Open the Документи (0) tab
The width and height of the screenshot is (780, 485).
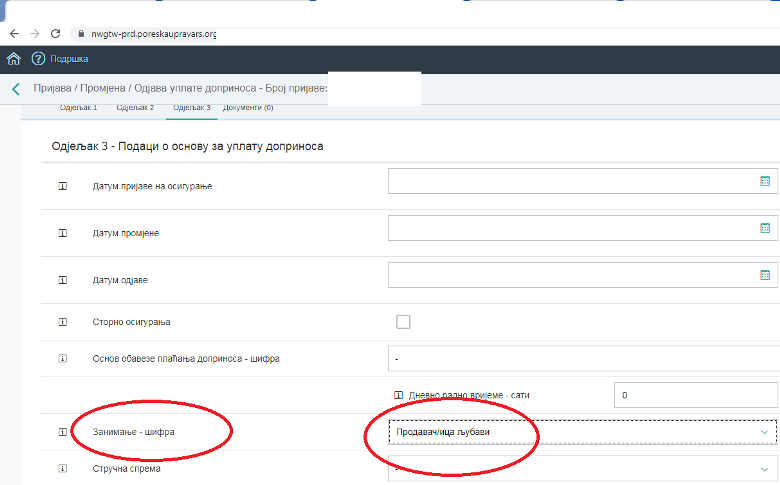248,107
